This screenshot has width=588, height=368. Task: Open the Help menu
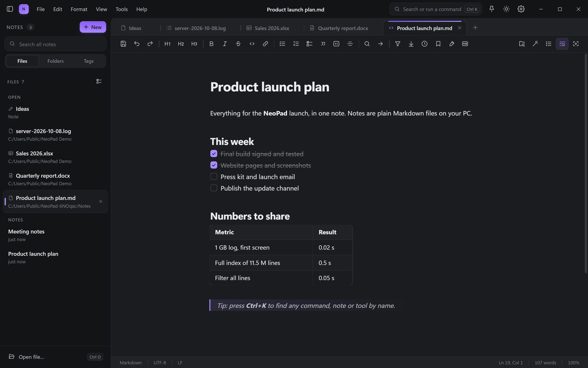click(x=142, y=9)
